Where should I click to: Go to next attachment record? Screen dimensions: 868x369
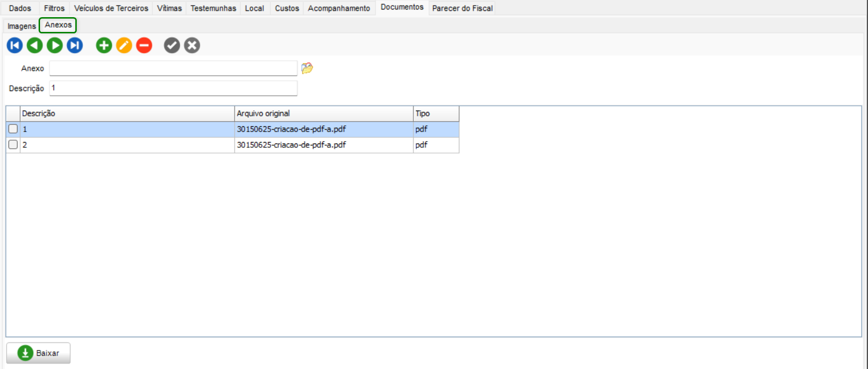[55, 45]
